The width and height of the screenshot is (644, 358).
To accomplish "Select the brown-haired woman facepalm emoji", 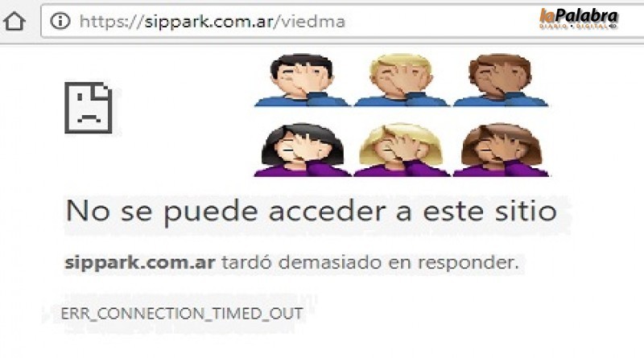I will click(x=501, y=150).
